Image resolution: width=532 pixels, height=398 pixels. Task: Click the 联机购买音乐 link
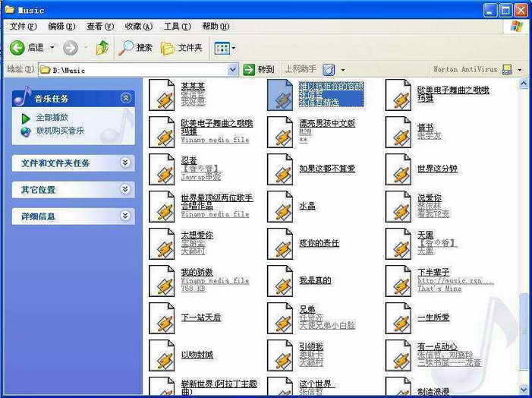point(60,131)
